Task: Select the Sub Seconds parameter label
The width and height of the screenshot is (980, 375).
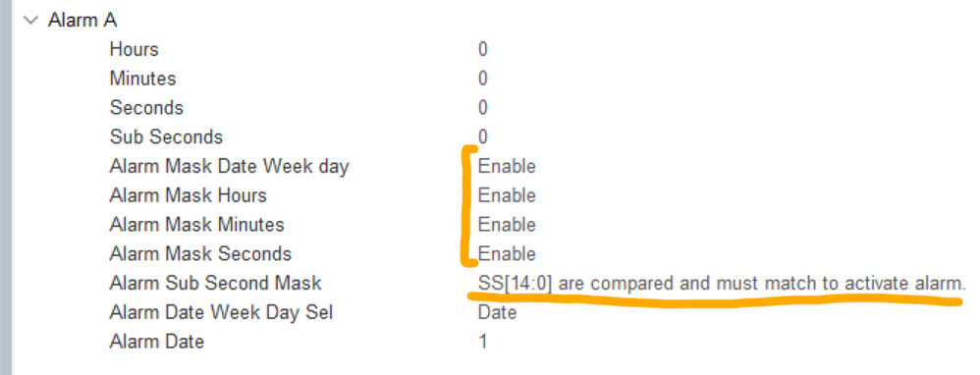Action: [x=166, y=136]
